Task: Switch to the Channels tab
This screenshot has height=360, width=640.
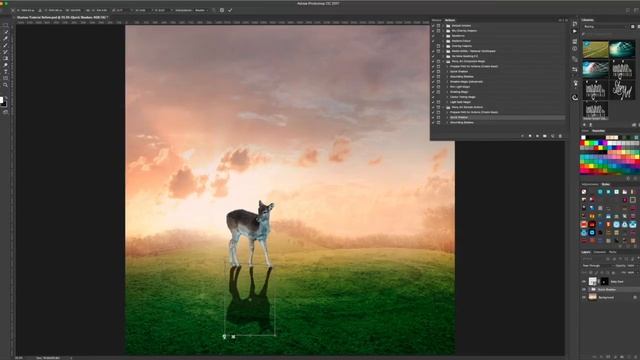Action: tap(600, 252)
